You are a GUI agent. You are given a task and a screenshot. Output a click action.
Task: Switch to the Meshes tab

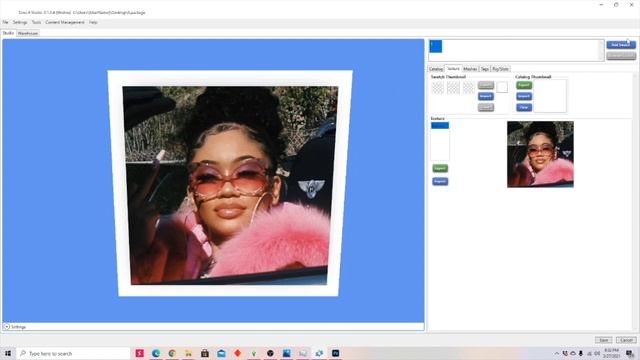click(x=470, y=69)
